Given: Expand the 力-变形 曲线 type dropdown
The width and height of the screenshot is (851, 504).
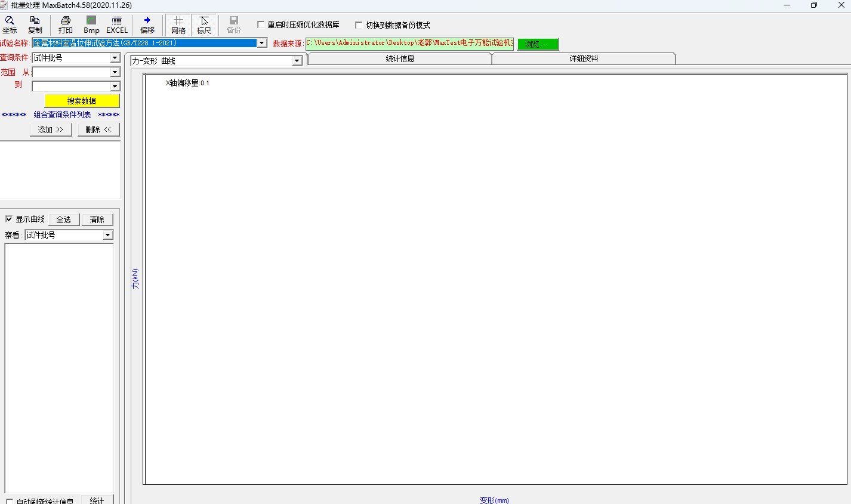Looking at the screenshot, I should (x=297, y=61).
